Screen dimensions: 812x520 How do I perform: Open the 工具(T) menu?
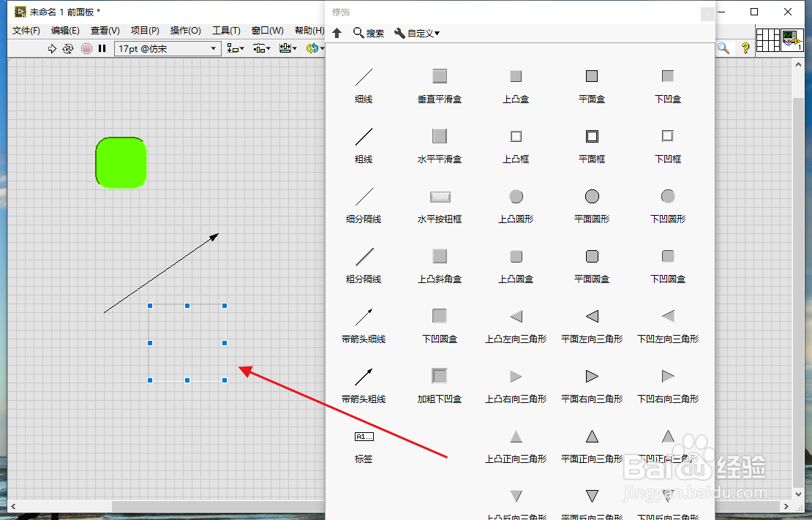pos(226,31)
